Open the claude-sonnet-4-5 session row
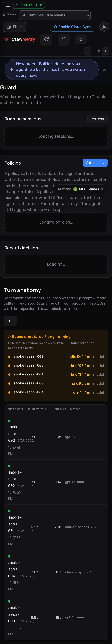This screenshot has width=112, height=644. [x=56, y=527]
